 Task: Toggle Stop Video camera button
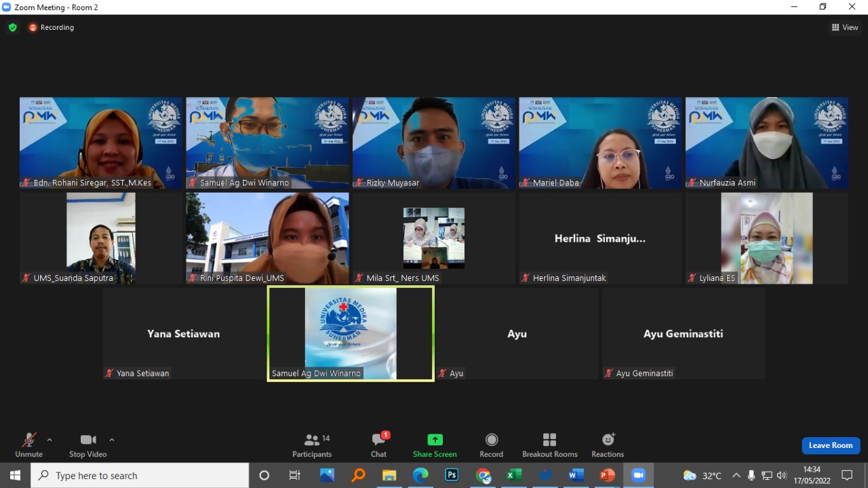[x=87, y=445]
